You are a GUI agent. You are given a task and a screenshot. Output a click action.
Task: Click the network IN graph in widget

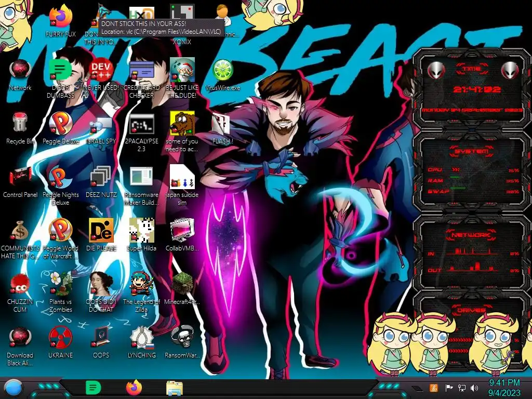point(473,252)
